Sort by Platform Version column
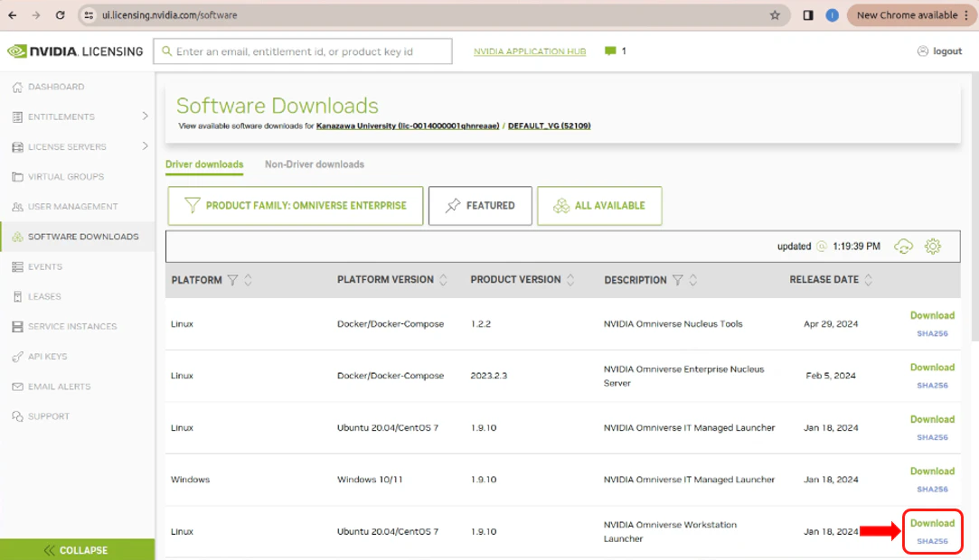Viewport: 979px width, 560px height. click(x=443, y=280)
